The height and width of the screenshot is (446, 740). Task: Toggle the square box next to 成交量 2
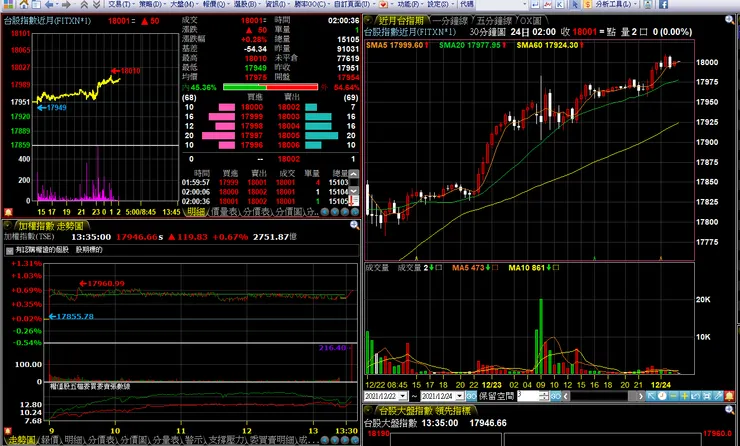tap(438, 268)
